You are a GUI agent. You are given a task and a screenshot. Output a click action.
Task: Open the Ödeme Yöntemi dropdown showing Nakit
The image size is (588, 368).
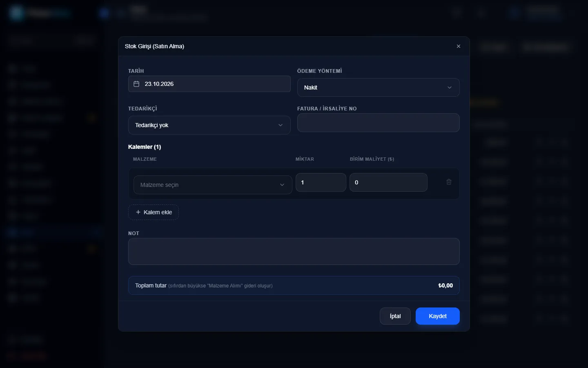click(378, 88)
